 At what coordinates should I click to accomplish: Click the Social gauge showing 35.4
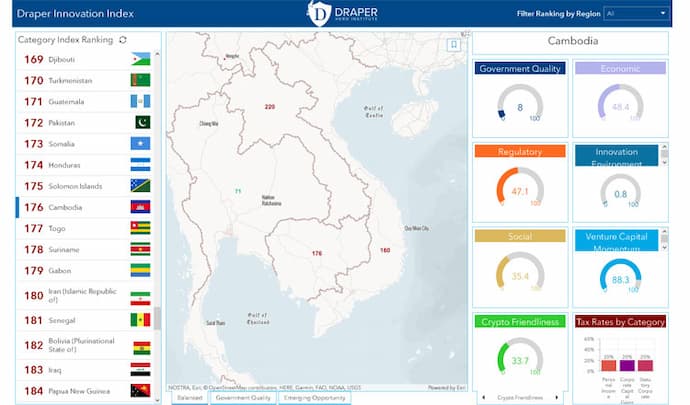tap(520, 272)
